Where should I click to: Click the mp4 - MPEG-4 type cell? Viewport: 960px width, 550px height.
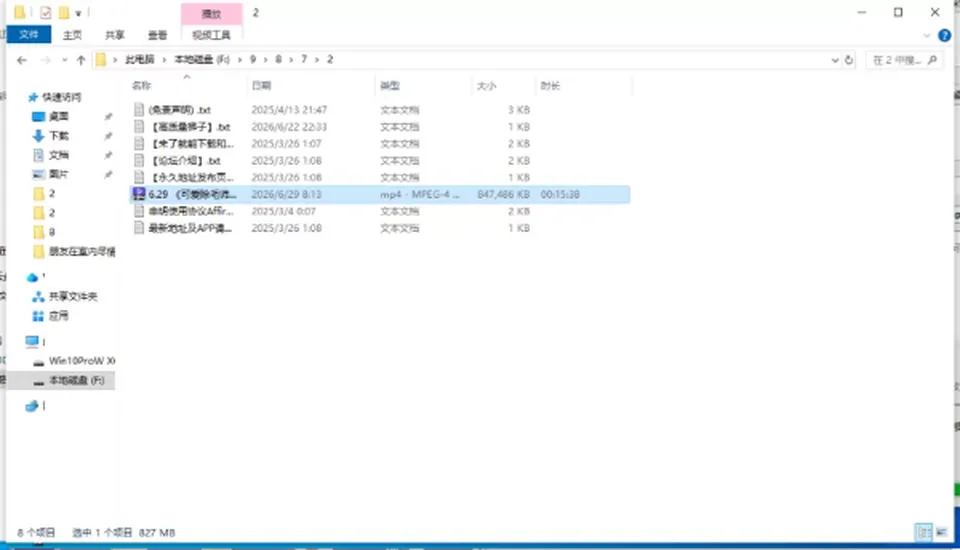pyautogui.click(x=419, y=194)
